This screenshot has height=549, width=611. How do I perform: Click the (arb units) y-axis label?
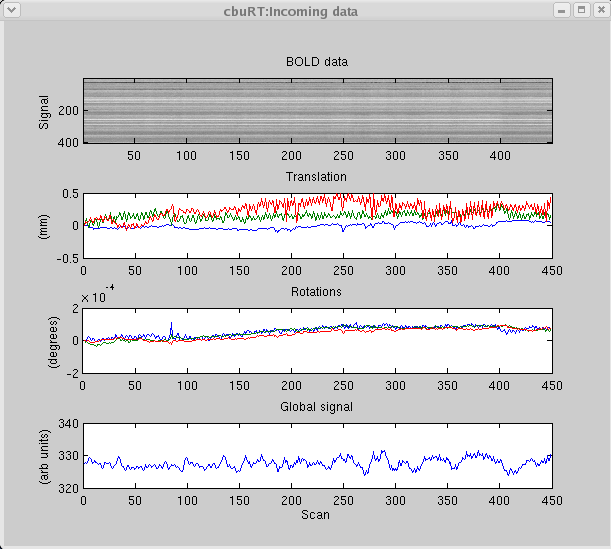(44, 456)
